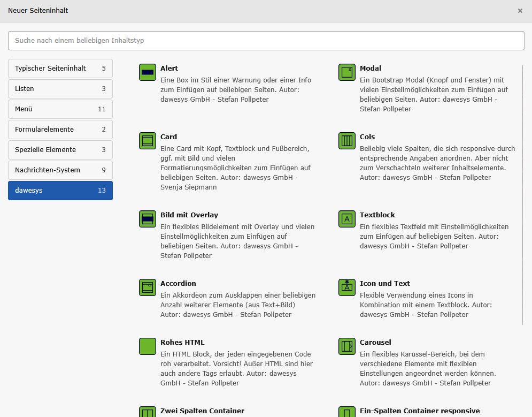
Task: Select the Carousel element icon
Action: (346, 346)
